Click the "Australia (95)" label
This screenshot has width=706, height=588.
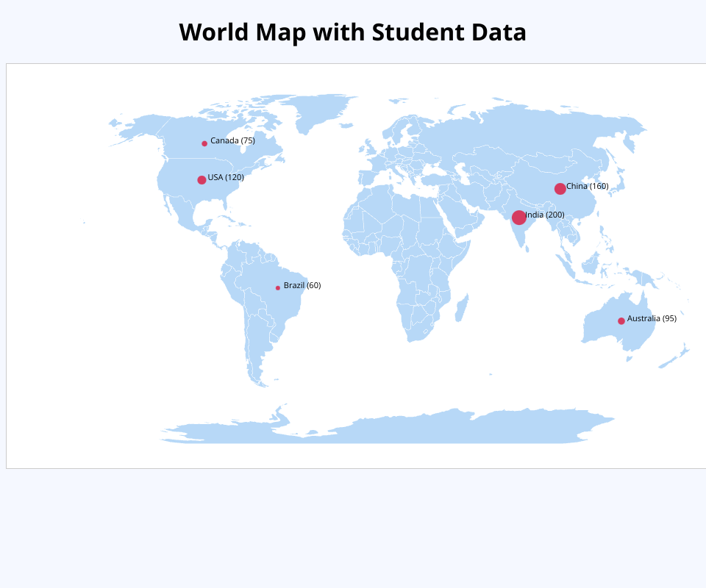pos(652,318)
